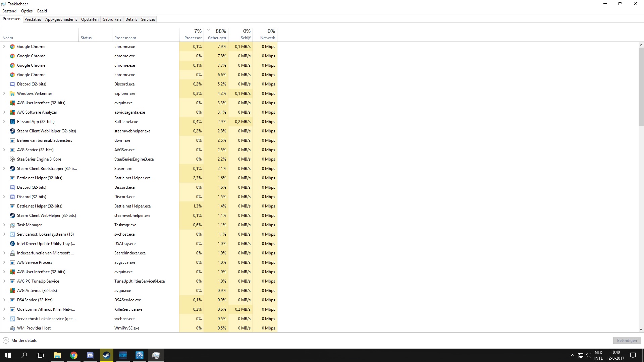The height and width of the screenshot is (362, 644).
Task: Open Google Chrome from the taskbar
Action: coord(74,355)
